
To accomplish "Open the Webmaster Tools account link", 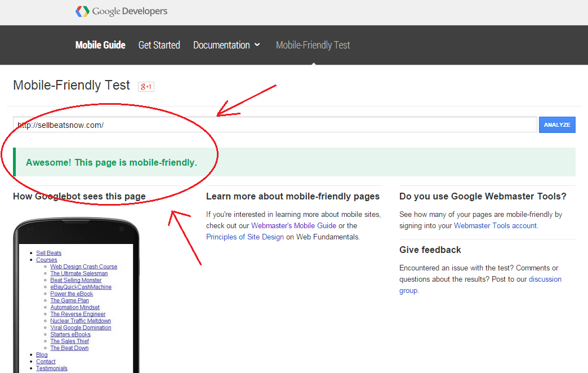I will pyautogui.click(x=496, y=225).
